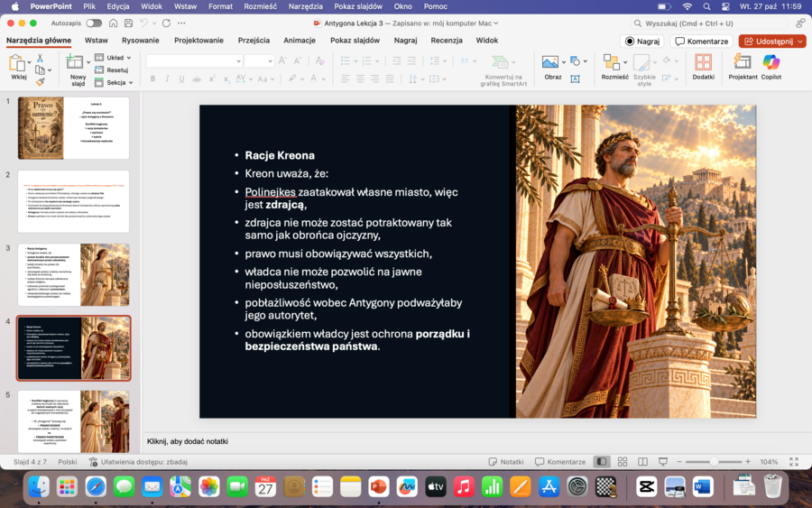Start slide show from status bar icon
Screen dimensions: 812x508
663,461
